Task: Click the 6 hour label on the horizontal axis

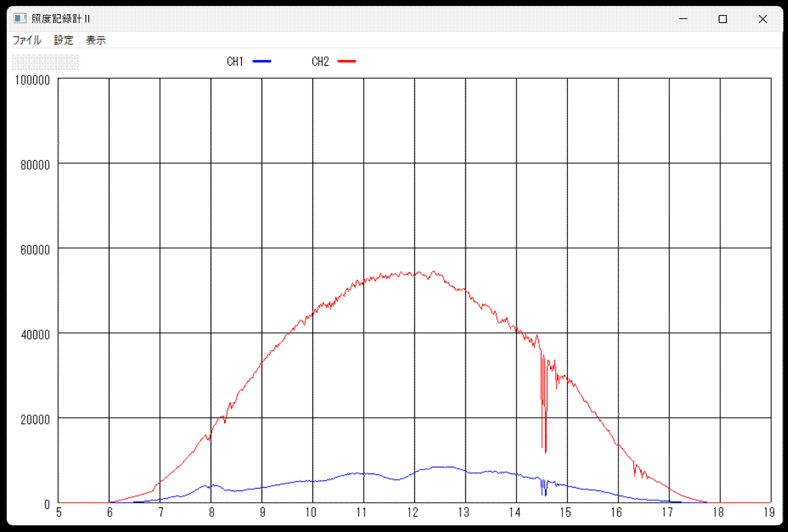Action: click(109, 513)
